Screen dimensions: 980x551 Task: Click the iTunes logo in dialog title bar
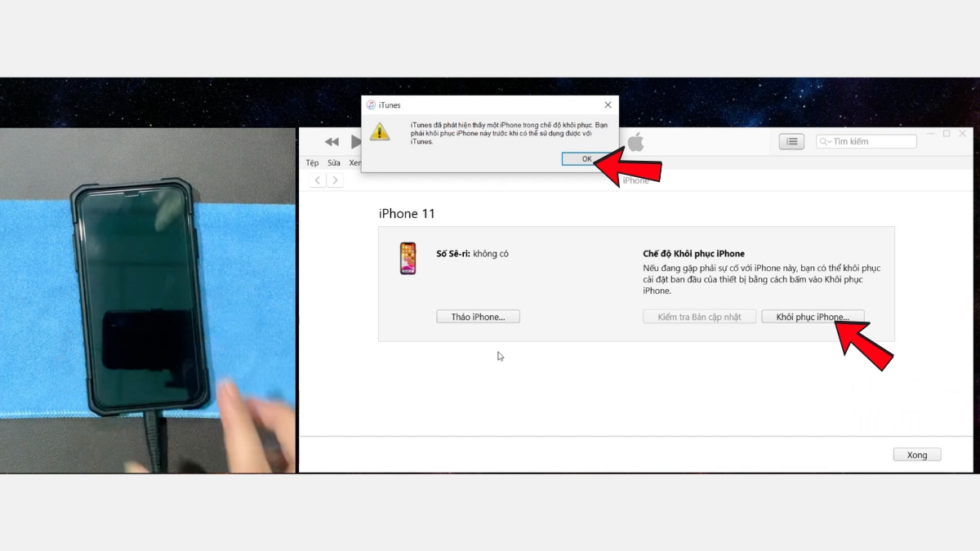click(371, 105)
